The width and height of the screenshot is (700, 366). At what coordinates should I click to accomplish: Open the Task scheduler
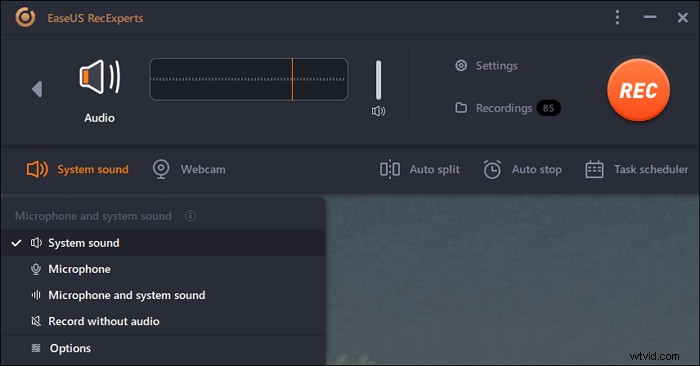(651, 169)
